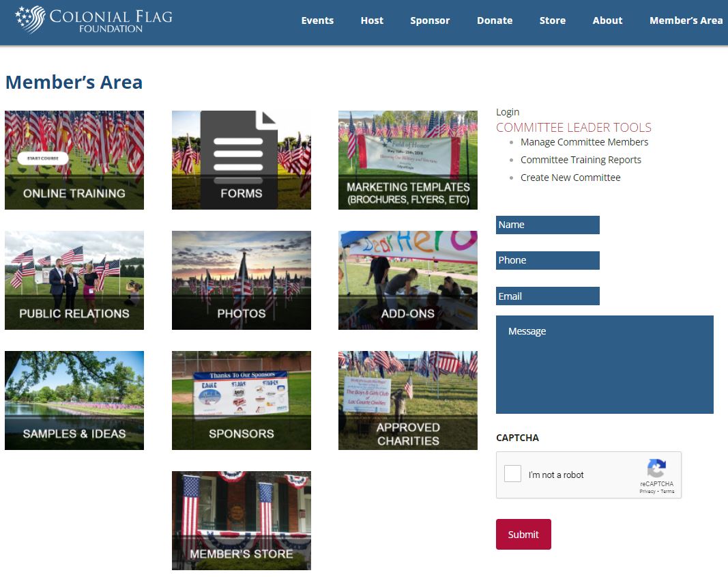This screenshot has height=577, width=728.
Task: Open the reCAPTCHA Terms link
Action: (667, 492)
